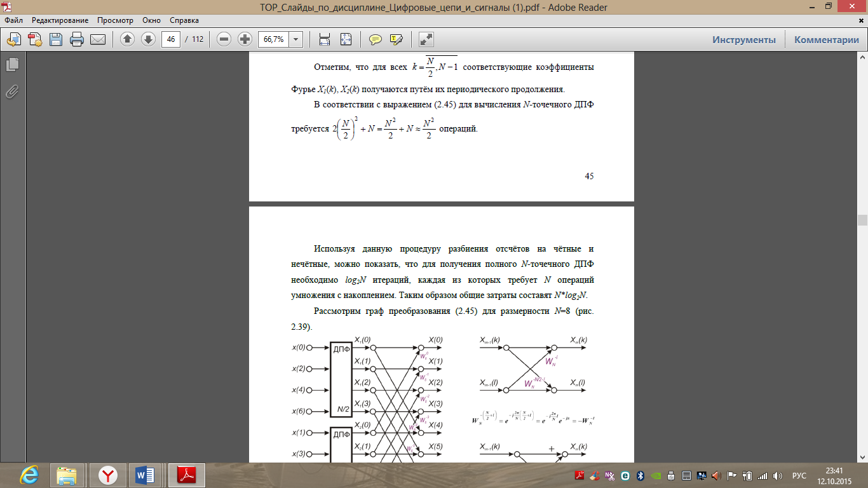868x488 pixels.
Task: Click the fit one full page icon
Action: point(346,39)
